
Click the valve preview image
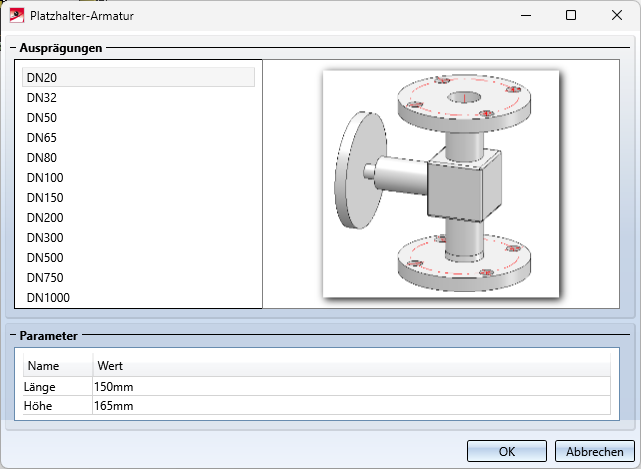(x=441, y=184)
